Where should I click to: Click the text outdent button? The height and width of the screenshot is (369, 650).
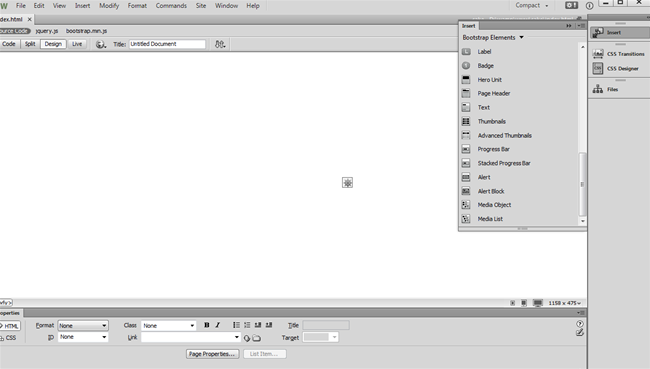[x=258, y=325]
